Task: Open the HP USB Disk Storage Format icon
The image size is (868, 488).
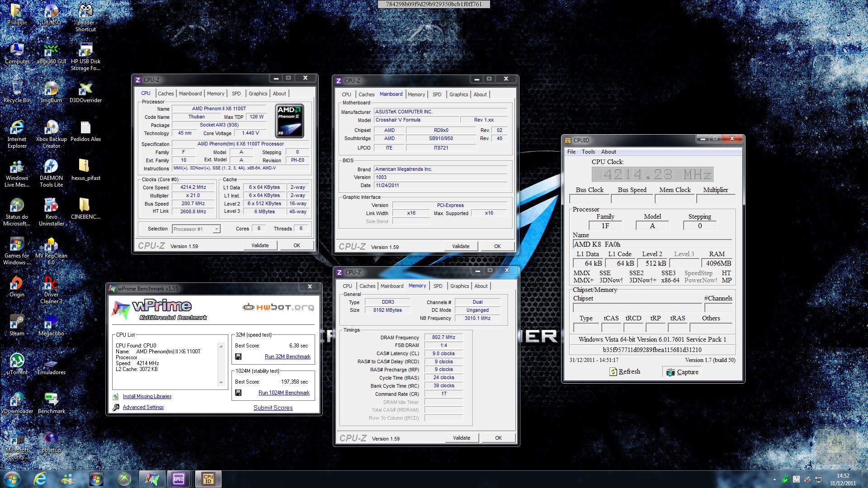Action: coord(85,57)
